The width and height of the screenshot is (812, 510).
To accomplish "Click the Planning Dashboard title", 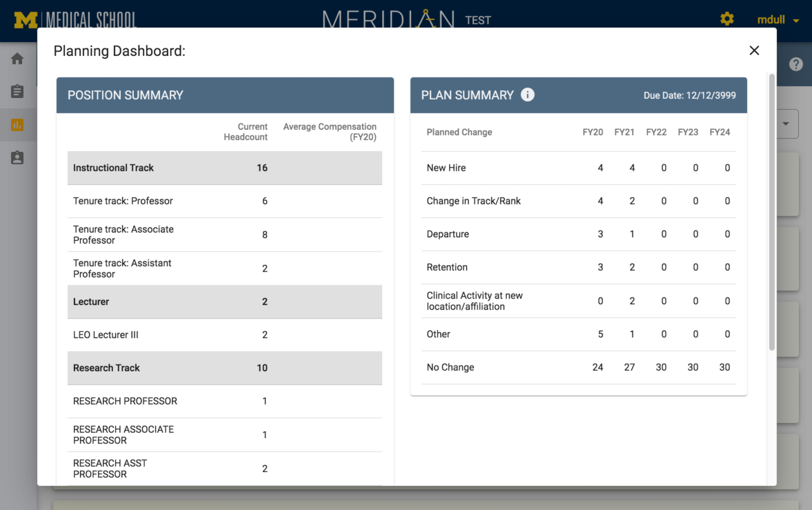I will [x=120, y=51].
